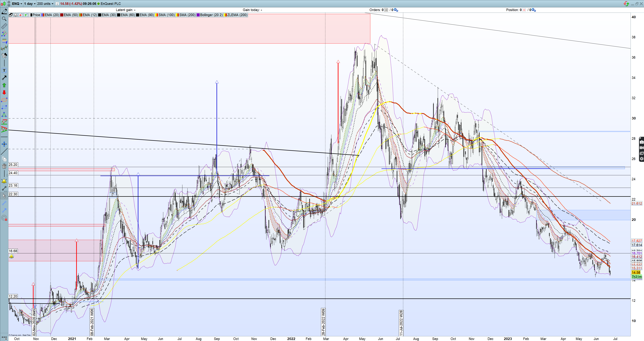Select the triangle drawing tool
Image resolution: width=644 pixels, height=341 pixels.
pos(4,115)
